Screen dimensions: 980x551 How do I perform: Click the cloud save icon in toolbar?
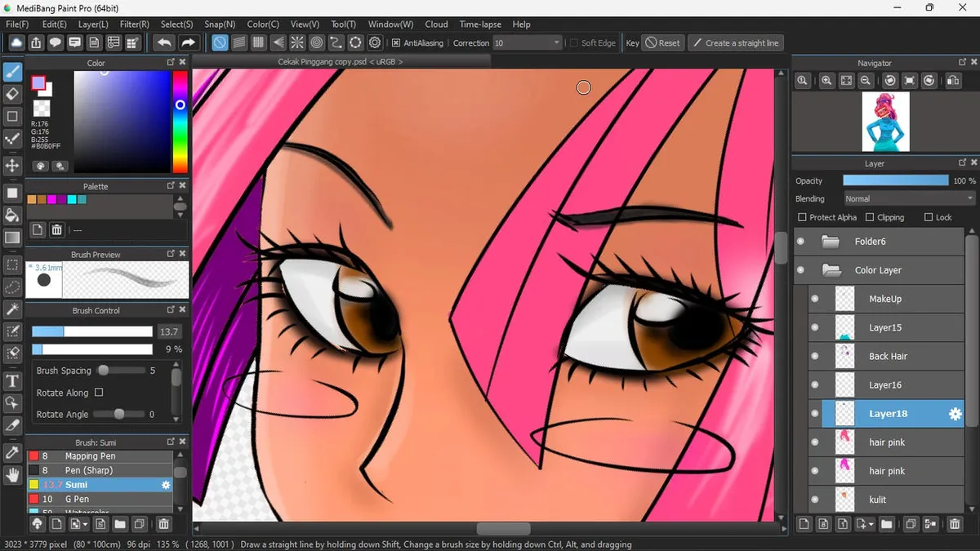[x=16, y=42]
